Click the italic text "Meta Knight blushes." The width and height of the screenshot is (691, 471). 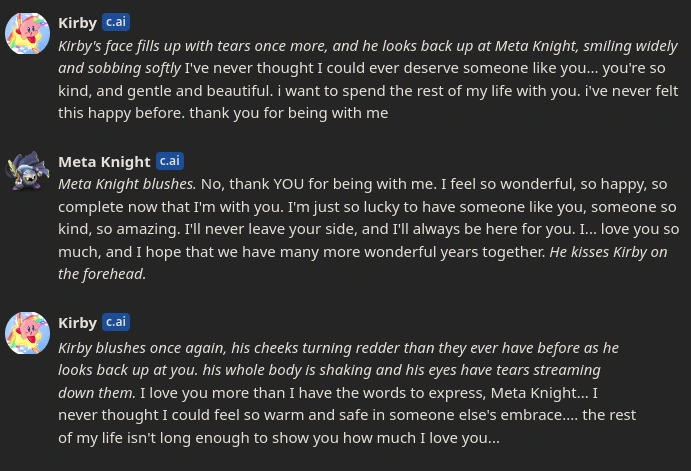[127, 184]
